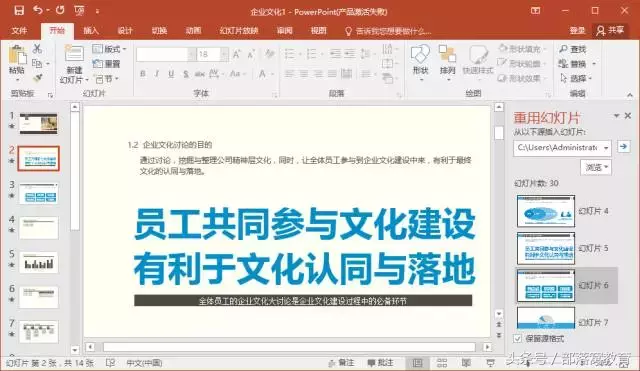Open the font size dropdown showing 18
This screenshot has width=640, height=371.
(x=224, y=54)
